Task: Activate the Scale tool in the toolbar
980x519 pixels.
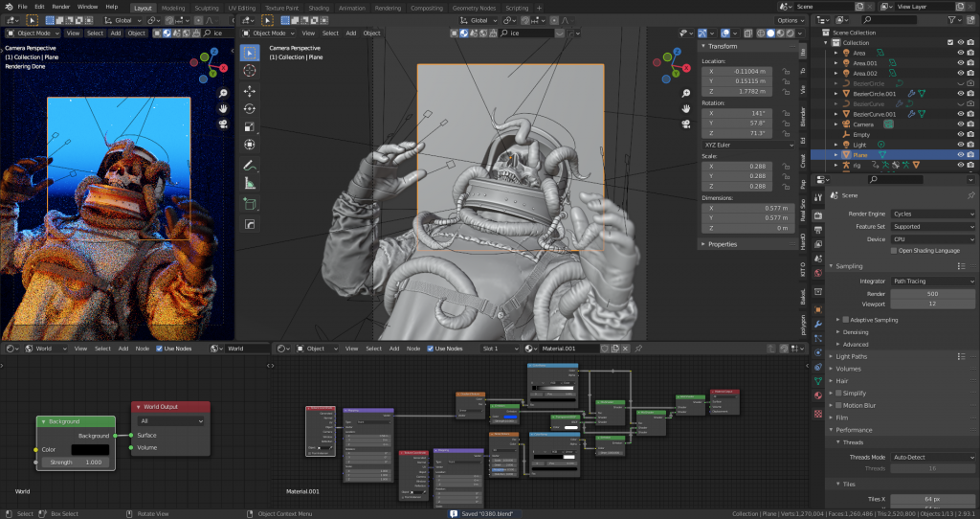Action: [250, 127]
